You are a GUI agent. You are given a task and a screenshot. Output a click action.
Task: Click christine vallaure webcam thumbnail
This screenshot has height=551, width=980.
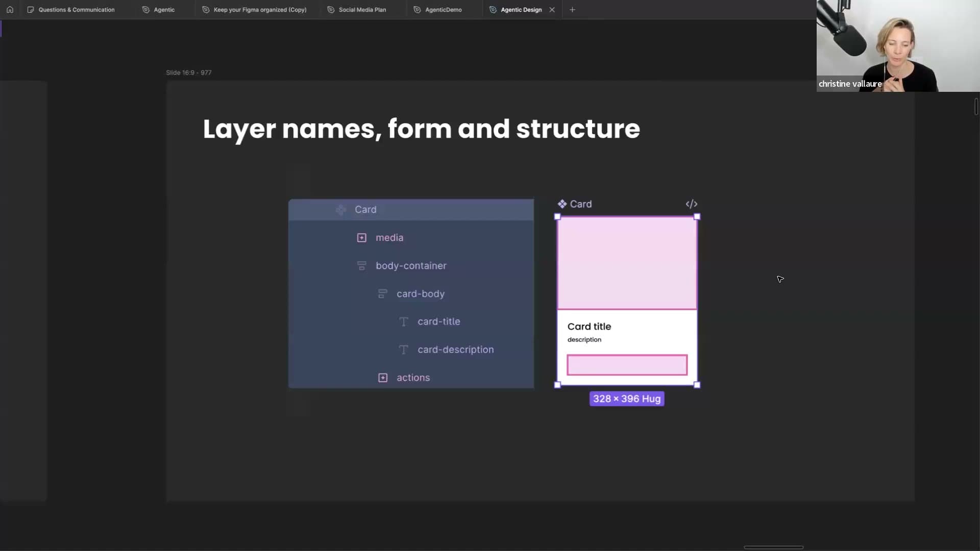898,46
